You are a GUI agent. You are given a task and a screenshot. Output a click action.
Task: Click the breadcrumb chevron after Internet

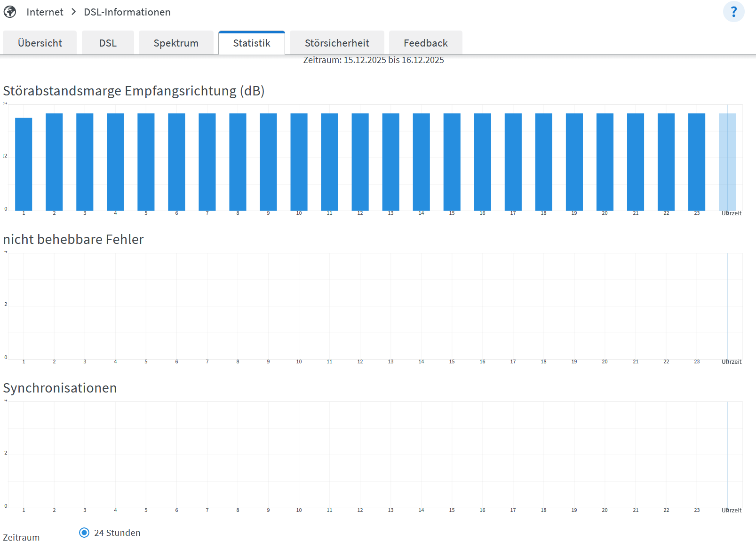(x=73, y=12)
